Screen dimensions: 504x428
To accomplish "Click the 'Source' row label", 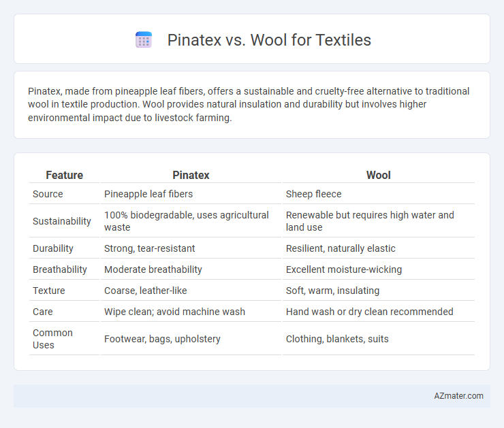I will pyautogui.click(x=48, y=194).
